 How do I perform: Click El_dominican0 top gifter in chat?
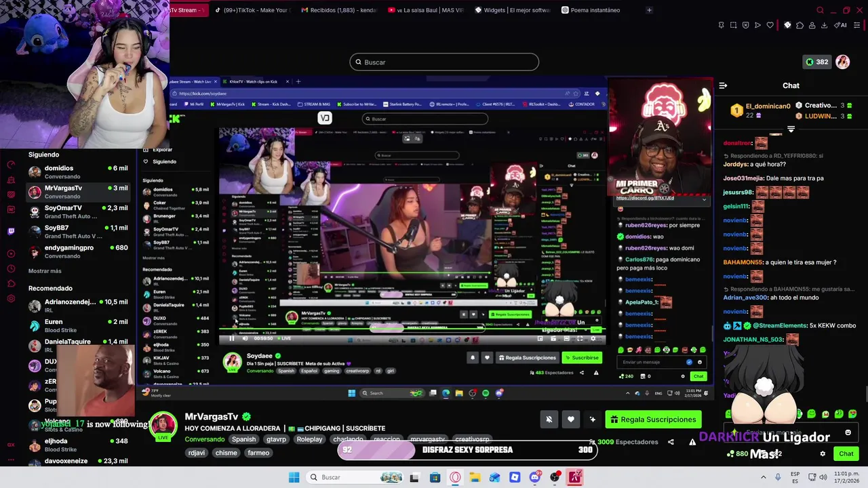762,110
